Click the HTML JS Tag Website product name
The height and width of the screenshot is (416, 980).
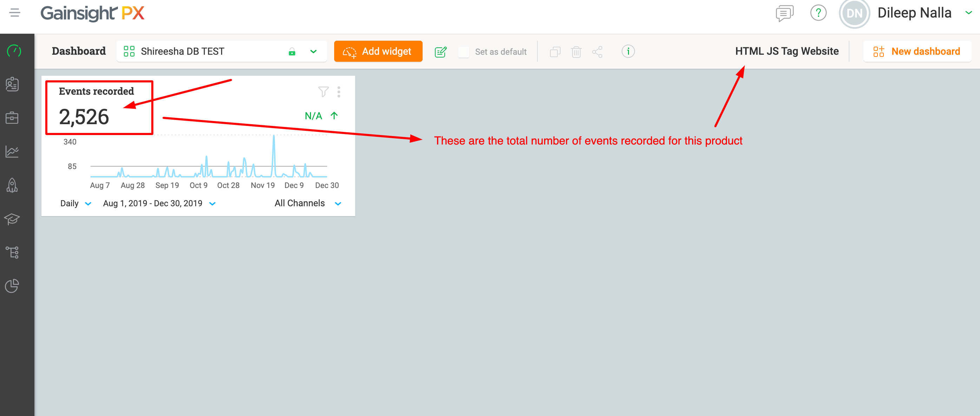[x=787, y=51]
